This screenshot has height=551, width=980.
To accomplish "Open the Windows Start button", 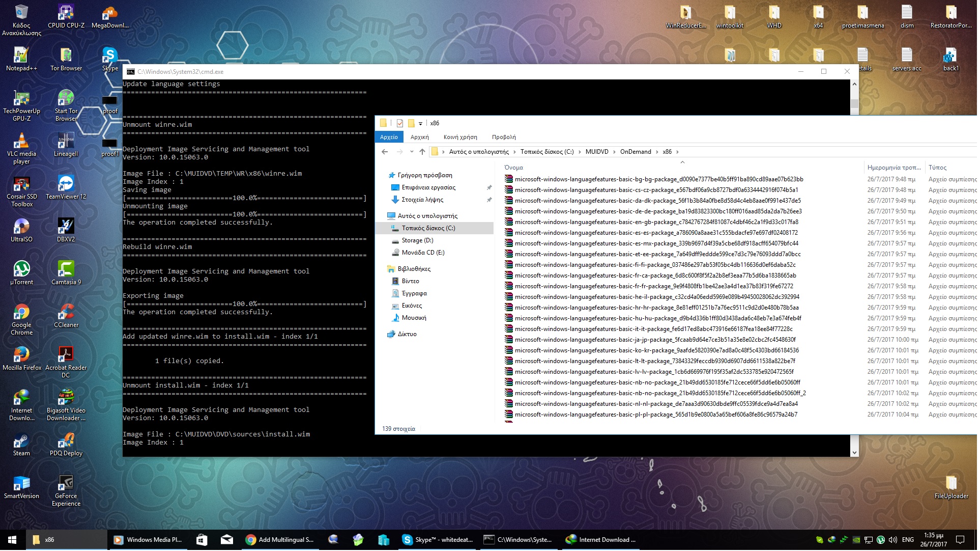I will tap(12, 541).
